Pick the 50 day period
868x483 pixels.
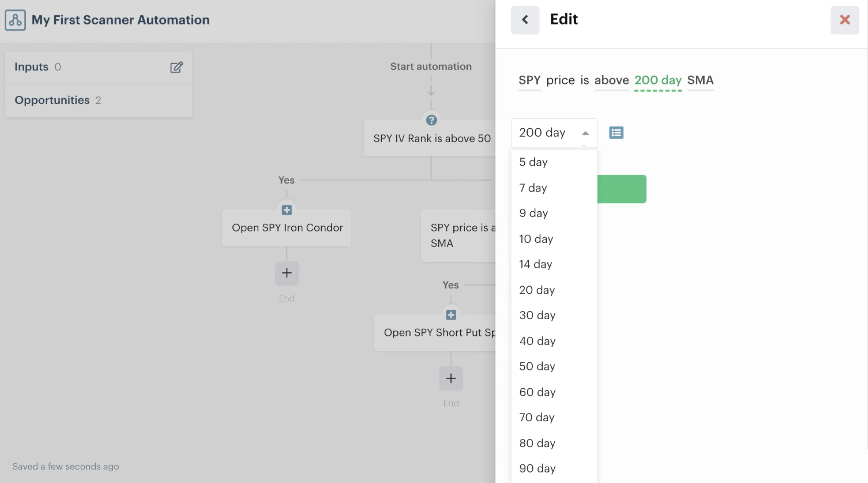coord(554,366)
